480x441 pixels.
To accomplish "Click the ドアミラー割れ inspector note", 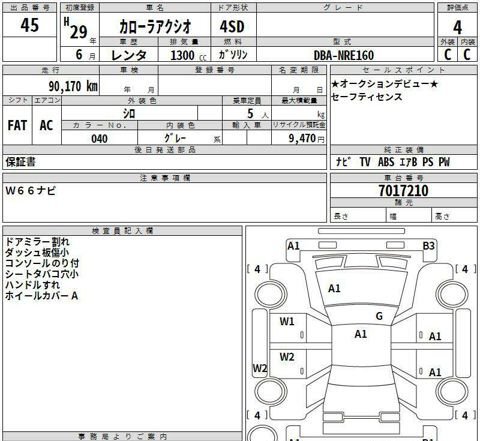I will click(37, 242).
